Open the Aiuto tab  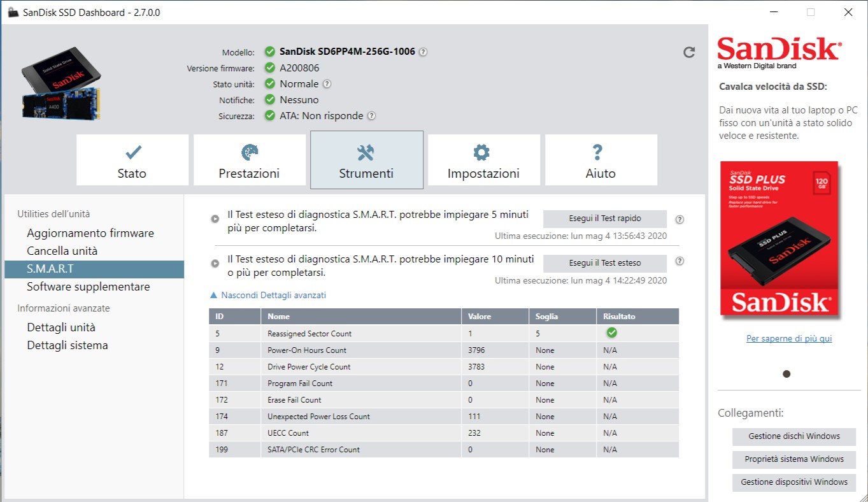(x=601, y=160)
